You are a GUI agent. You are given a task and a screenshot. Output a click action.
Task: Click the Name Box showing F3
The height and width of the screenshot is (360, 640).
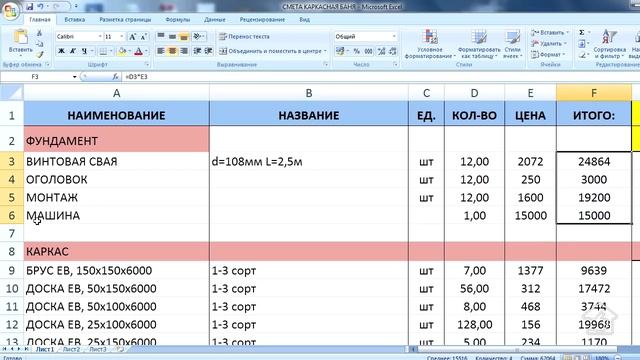pos(36,76)
